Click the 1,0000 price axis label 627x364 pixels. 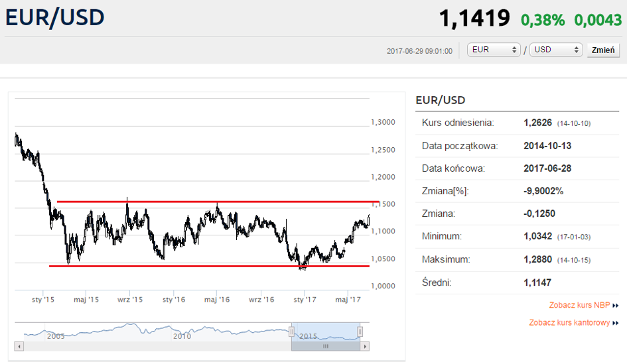point(383,286)
